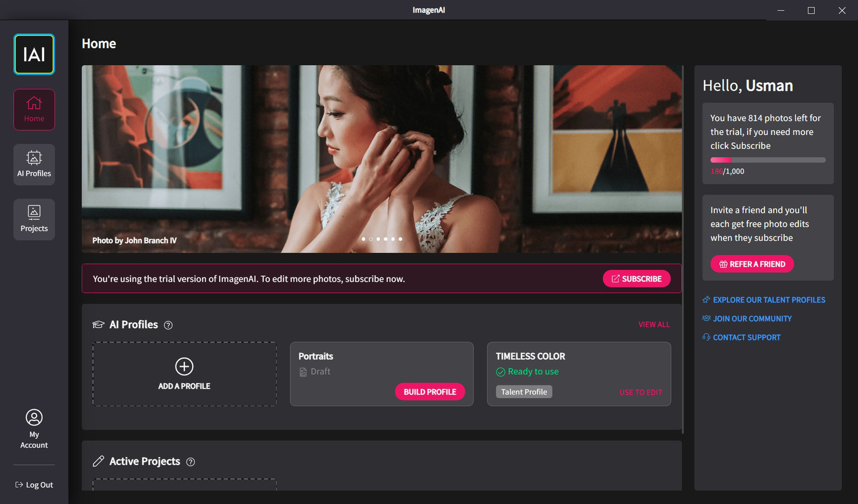Viewport: 858px width, 504px height.
Task: Select the second carousel dot
Action: tap(371, 239)
